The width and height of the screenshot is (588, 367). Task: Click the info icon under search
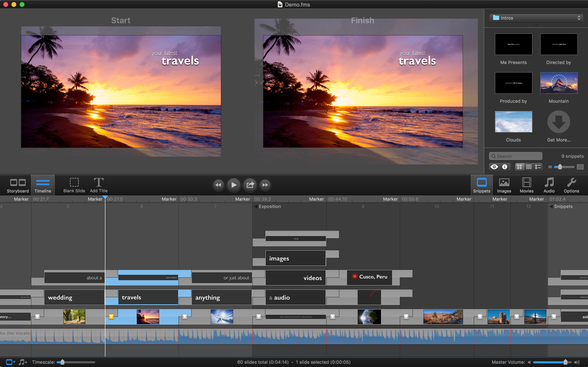click(505, 167)
